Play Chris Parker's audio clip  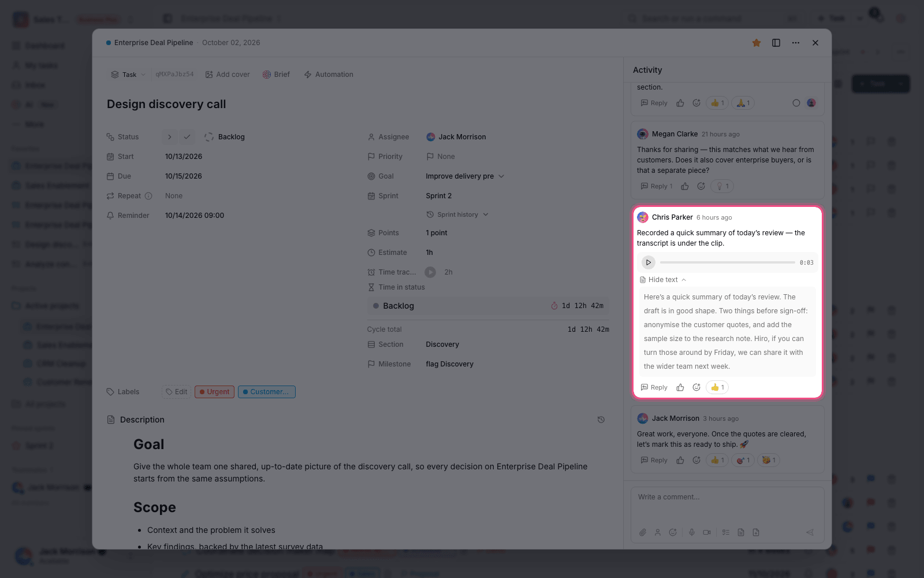point(649,262)
